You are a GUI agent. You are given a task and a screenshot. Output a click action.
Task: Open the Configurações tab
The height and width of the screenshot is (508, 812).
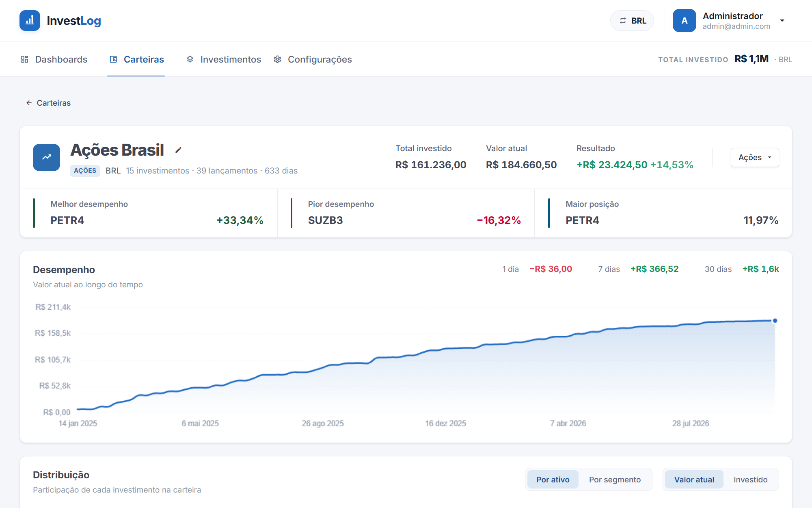pos(312,59)
